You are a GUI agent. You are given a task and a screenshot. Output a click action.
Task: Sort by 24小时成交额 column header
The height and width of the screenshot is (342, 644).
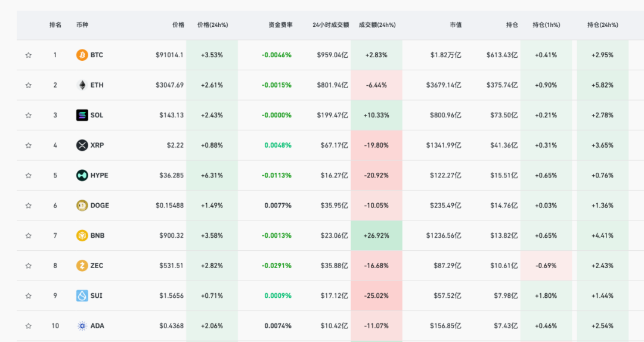tap(330, 25)
